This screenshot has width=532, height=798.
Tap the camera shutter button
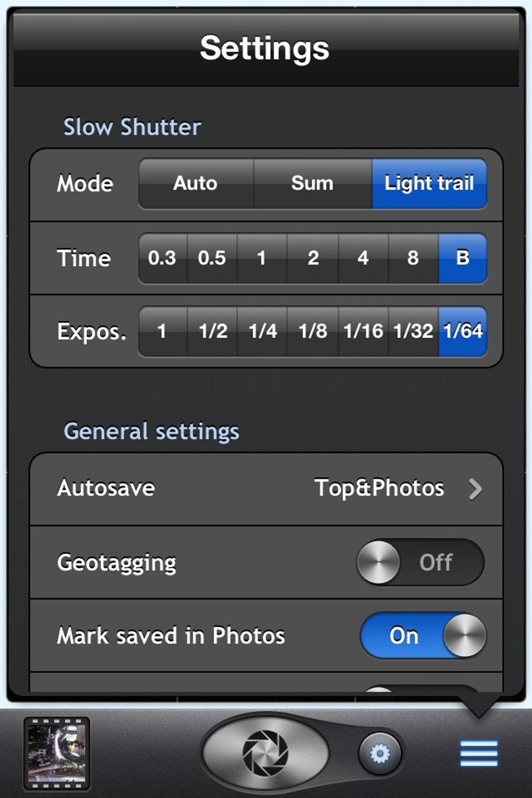coord(265,752)
